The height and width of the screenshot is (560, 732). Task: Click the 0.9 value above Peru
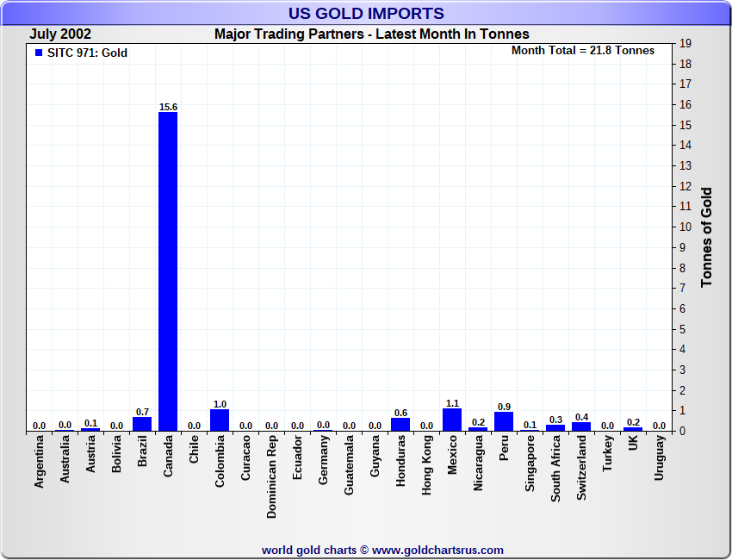[504, 407]
